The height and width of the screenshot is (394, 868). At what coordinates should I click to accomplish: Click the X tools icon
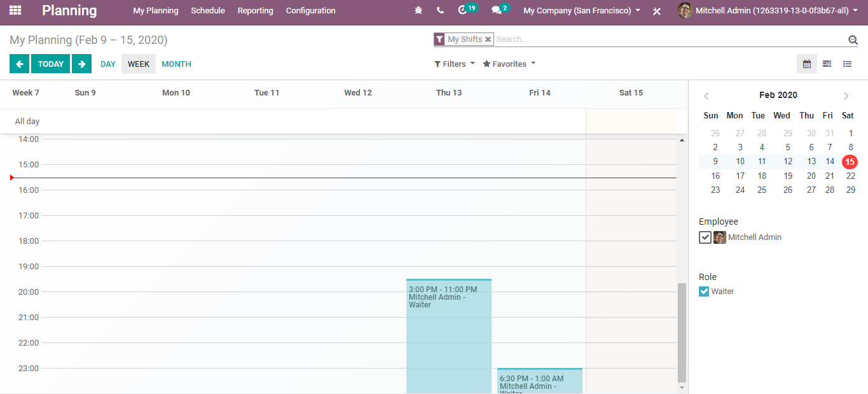[657, 11]
